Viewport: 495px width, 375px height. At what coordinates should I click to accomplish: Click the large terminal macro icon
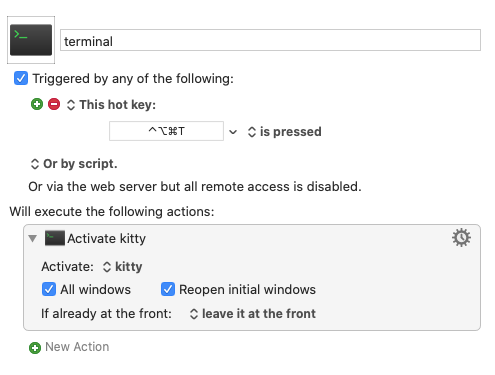(x=31, y=40)
